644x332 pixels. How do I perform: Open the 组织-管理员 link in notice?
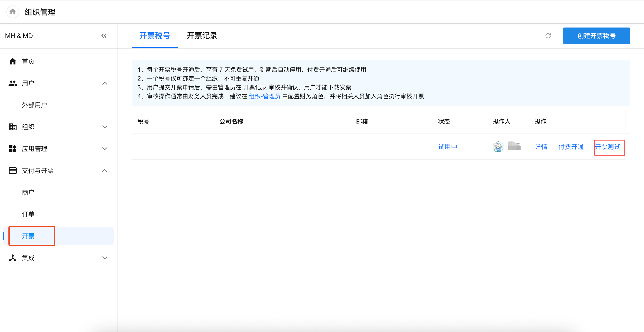click(x=265, y=96)
